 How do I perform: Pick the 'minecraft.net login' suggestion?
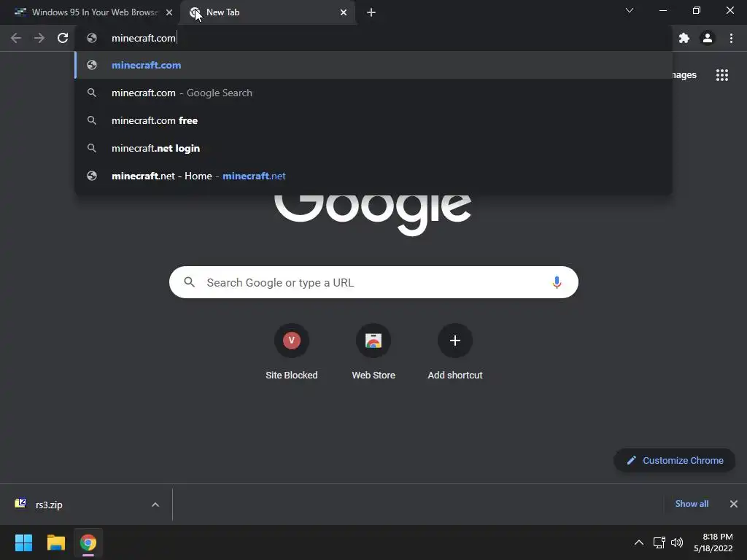[373, 148]
